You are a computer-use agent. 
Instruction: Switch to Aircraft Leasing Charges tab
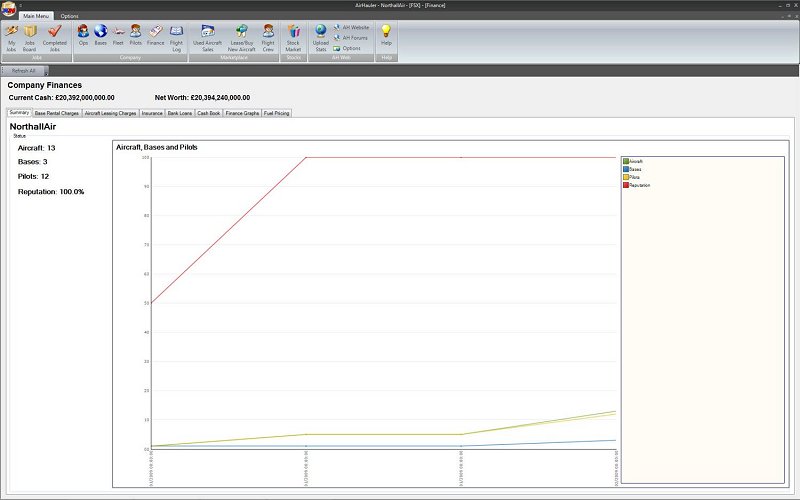click(110, 113)
